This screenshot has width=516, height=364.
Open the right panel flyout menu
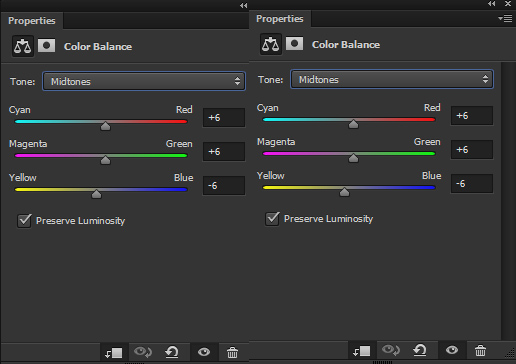pos(505,19)
